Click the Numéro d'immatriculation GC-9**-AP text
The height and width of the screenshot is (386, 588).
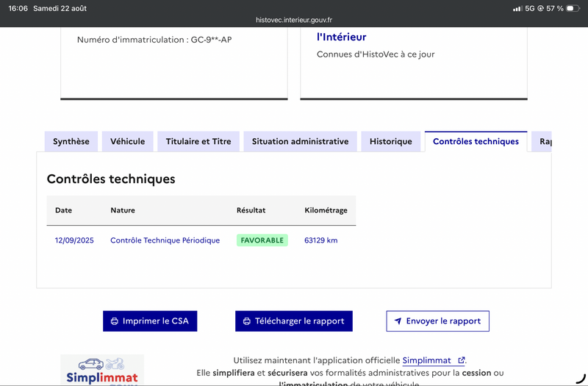(x=154, y=40)
